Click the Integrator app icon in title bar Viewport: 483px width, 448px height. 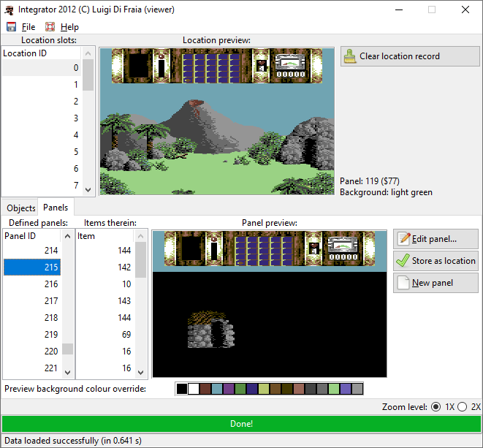tap(9, 10)
